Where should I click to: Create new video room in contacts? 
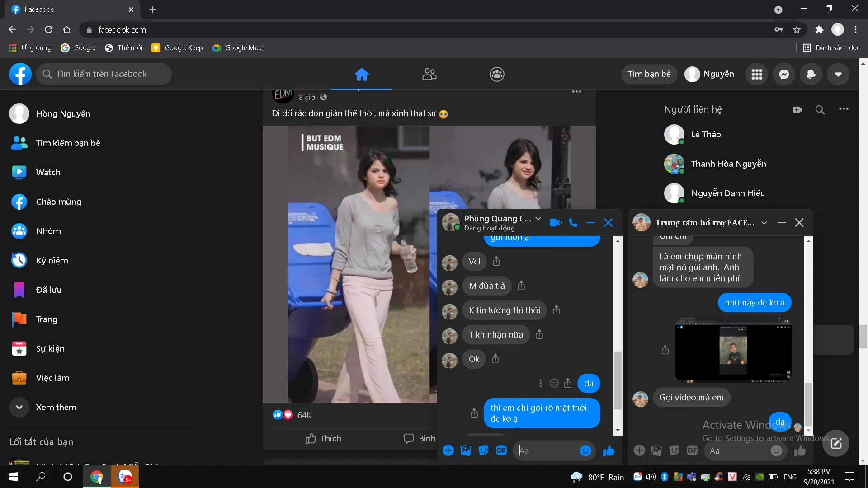click(797, 109)
